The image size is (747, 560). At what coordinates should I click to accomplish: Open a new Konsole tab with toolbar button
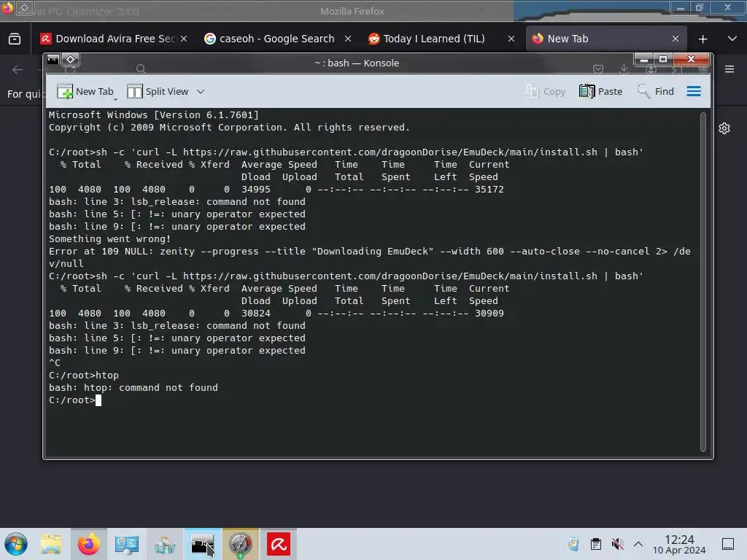coord(85,91)
